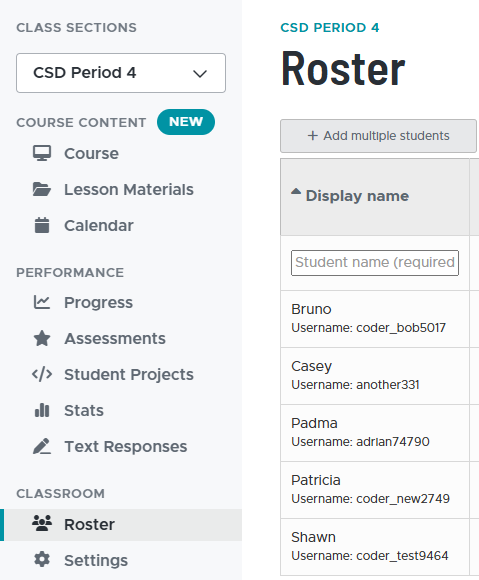The height and width of the screenshot is (580, 479).
Task: Click the Calendar icon in sidebar
Action: click(42, 225)
